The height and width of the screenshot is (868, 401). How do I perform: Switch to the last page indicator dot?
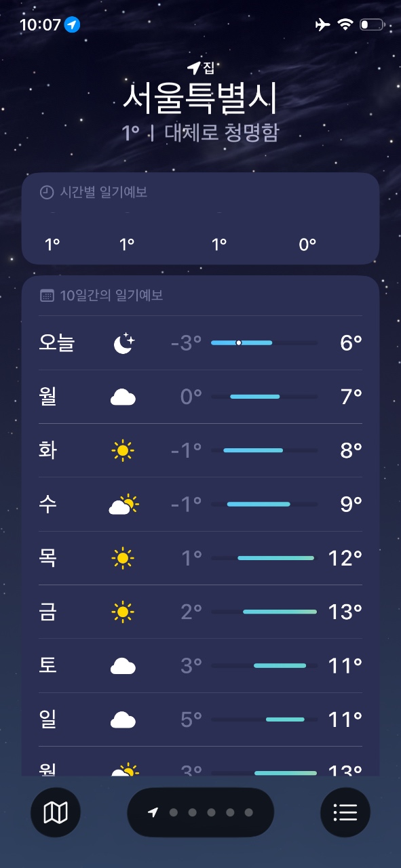(249, 812)
